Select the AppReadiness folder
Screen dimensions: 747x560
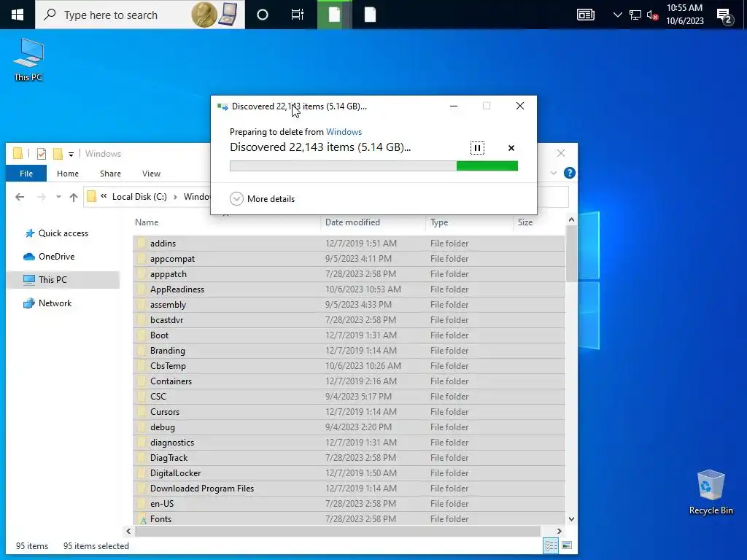(x=349, y=289)
